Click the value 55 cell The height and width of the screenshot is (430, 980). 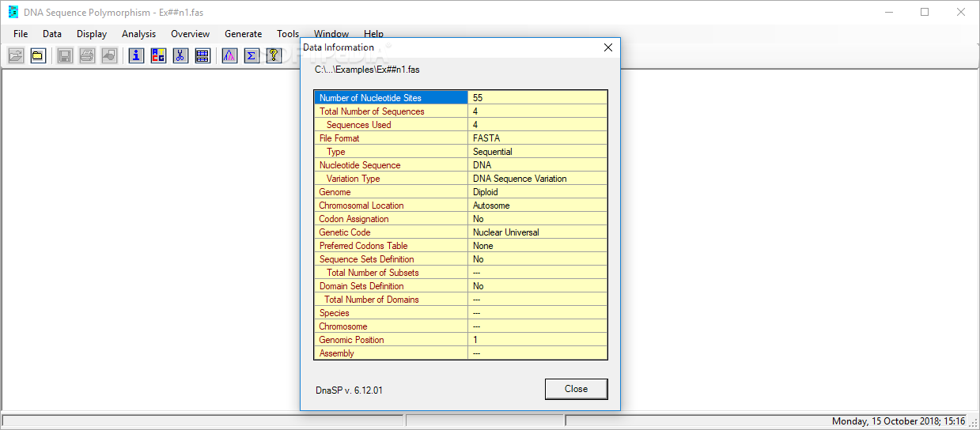pyautogui.click(x=538, y=98)
